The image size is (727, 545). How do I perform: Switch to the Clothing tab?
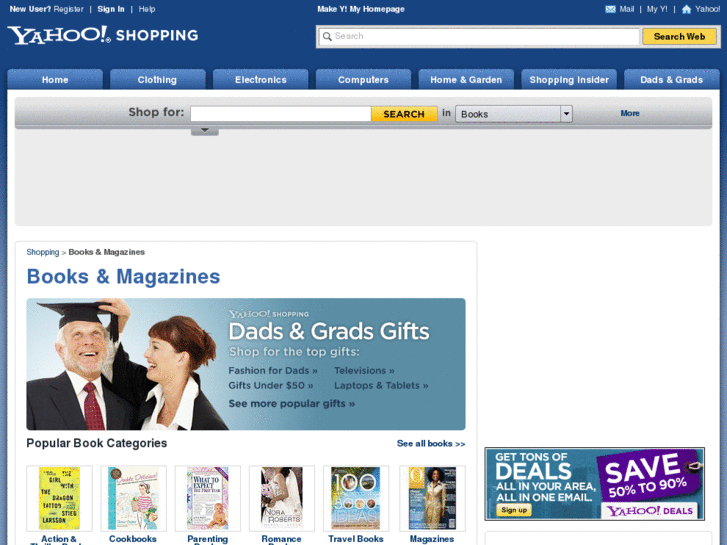click(157, 79)
